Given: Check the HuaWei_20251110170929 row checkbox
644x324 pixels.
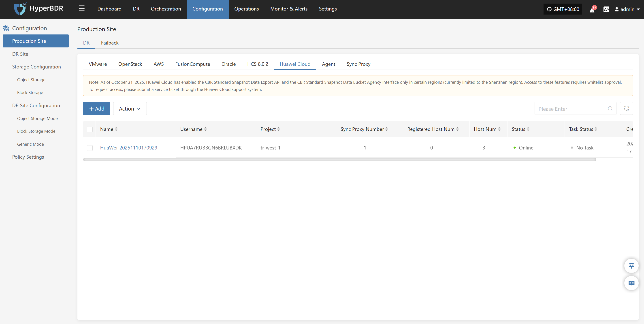Looking at the screenshot, I should pos(90,148).
